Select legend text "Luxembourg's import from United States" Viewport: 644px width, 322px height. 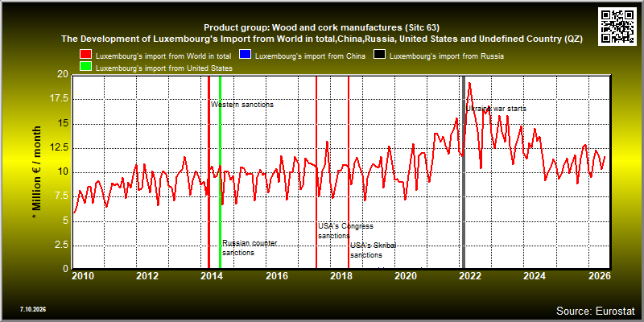pos(163,68)
